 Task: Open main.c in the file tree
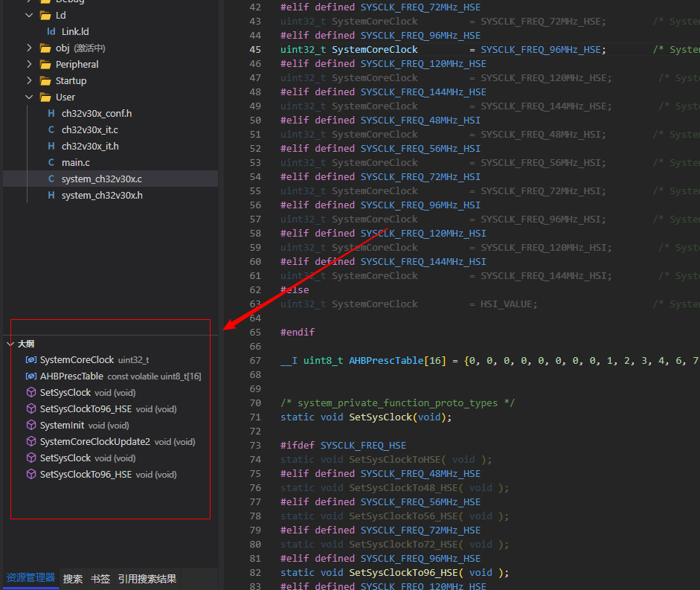[75, 163]
